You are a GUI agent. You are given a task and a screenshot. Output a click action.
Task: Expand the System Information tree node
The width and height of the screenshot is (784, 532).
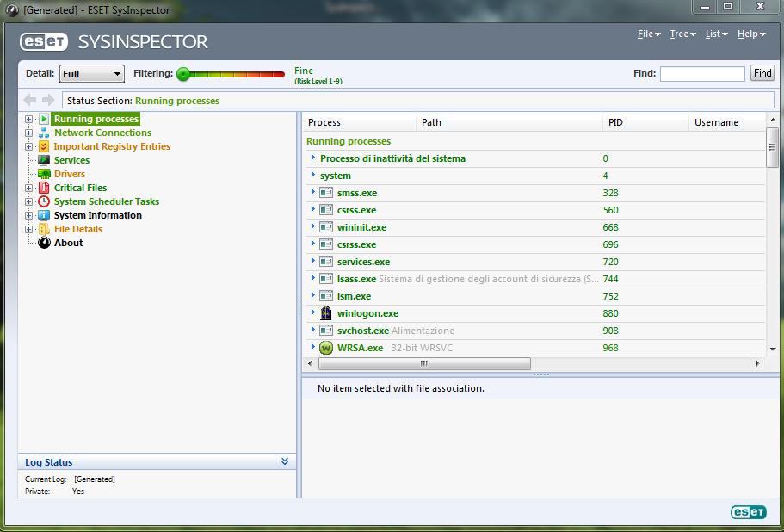click(x=28, y=215)
